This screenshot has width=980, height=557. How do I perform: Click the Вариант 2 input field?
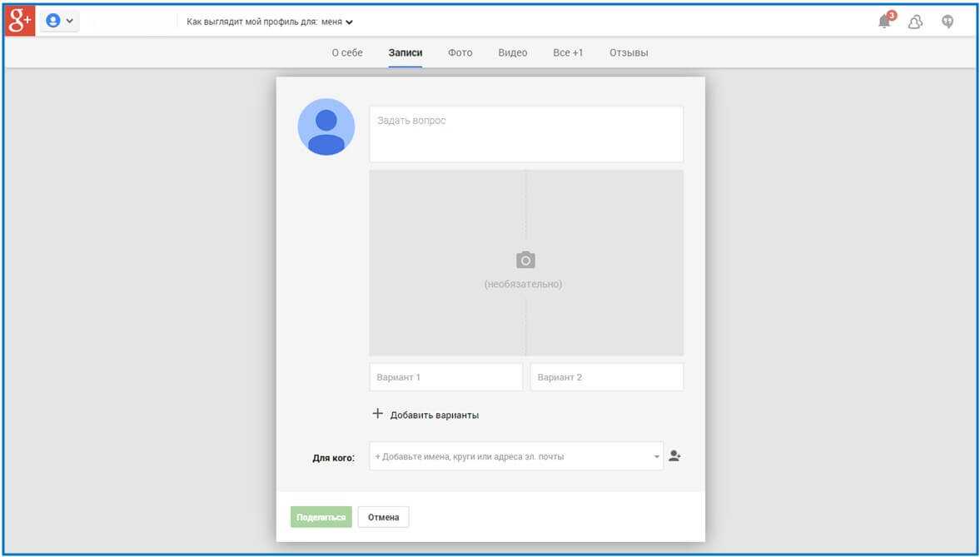tap(606, 377)
